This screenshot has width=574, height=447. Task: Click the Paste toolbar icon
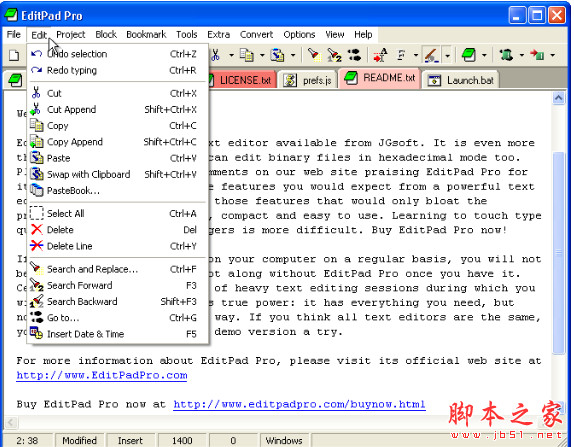pos(277,55)
